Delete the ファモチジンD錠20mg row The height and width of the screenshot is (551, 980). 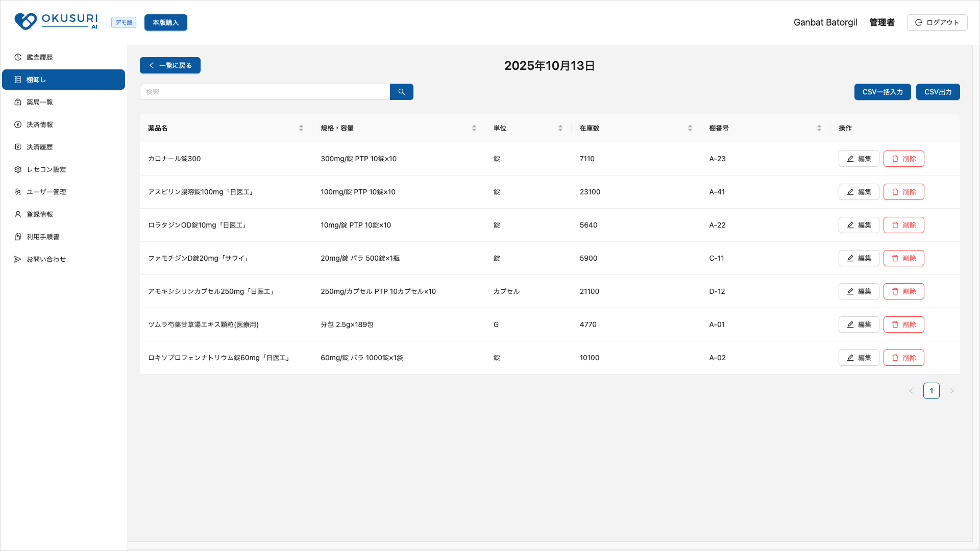(x=903, y=258)
